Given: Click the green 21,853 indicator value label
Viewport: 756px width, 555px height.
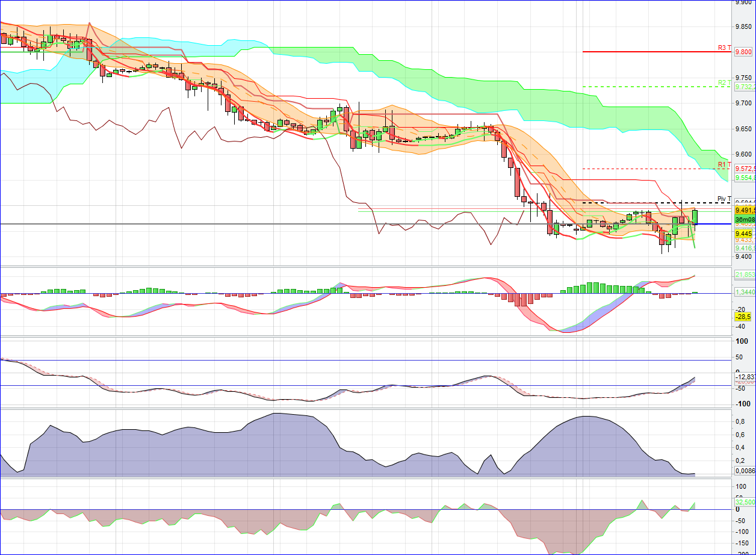Looking at the screenshot, I should tap(745, 274).
